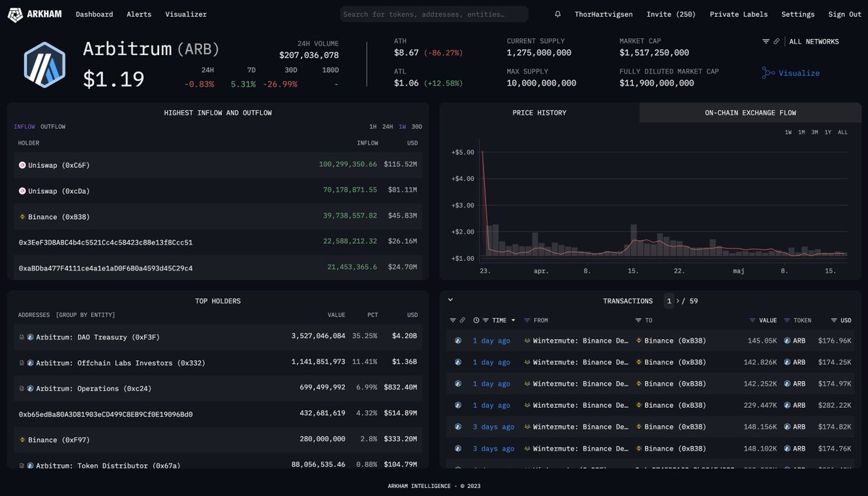Select the 24H timeframe for inflows
This screenshot has height=496, width=868.
tap(388, 126)
